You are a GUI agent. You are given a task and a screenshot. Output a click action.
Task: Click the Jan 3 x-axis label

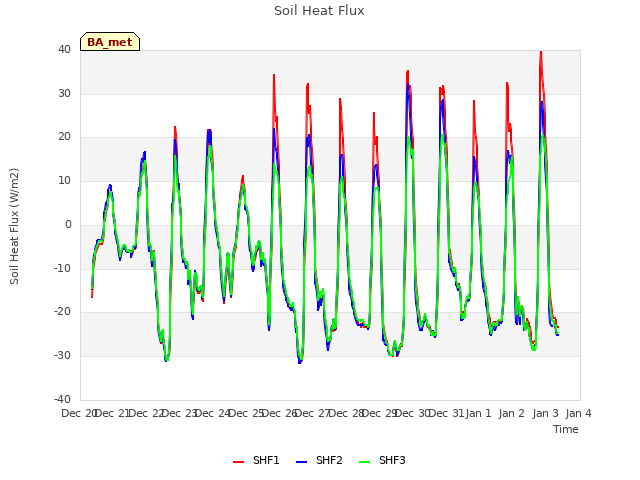tap(545, 413)
